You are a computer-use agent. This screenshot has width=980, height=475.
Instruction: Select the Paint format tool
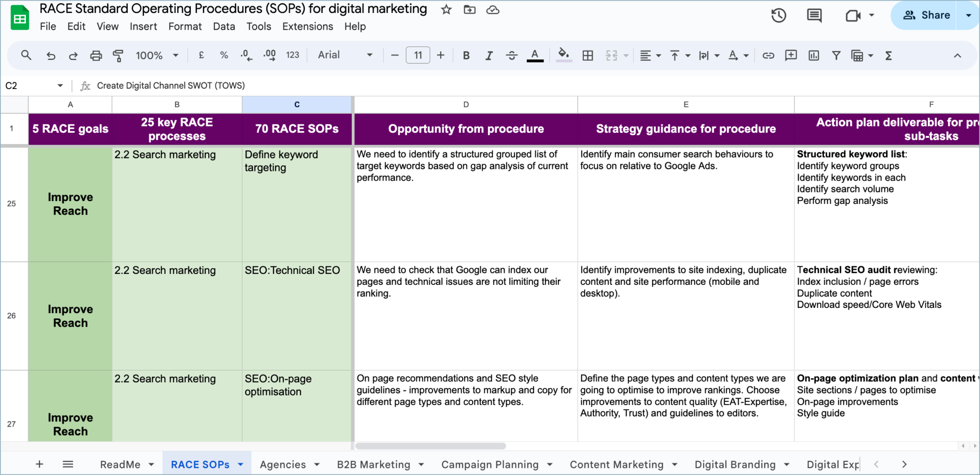click(x=118, y=55)
